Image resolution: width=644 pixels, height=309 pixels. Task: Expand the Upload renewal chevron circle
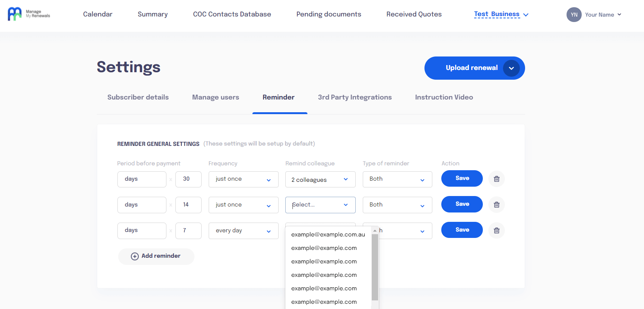pos(511,68)
